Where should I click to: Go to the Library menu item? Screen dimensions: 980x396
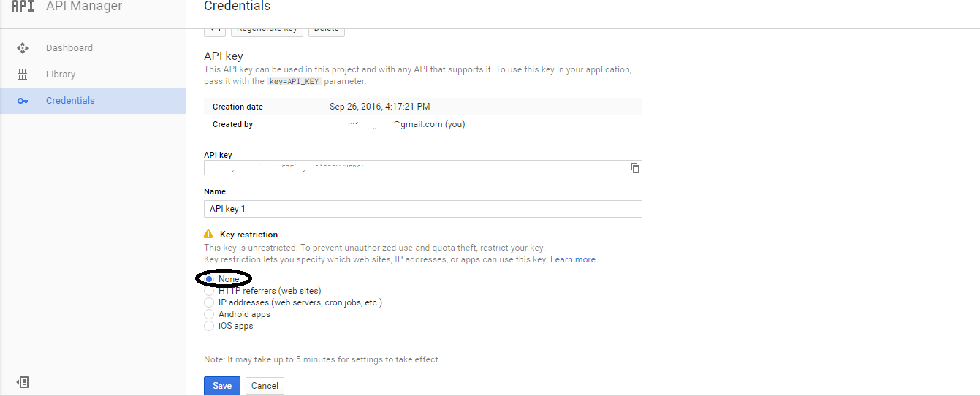(61, 75)
